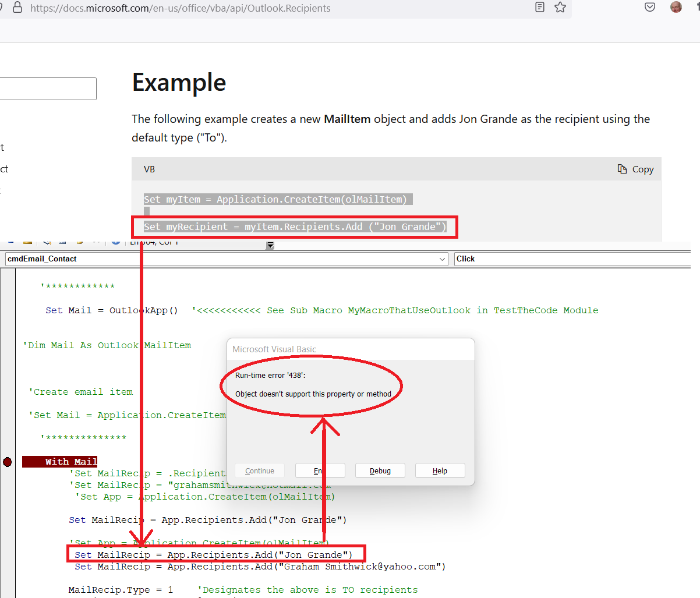Click the MailRecip.Type = 1 statement
This screenshot has width=700, height=598.
pos(121,590)
